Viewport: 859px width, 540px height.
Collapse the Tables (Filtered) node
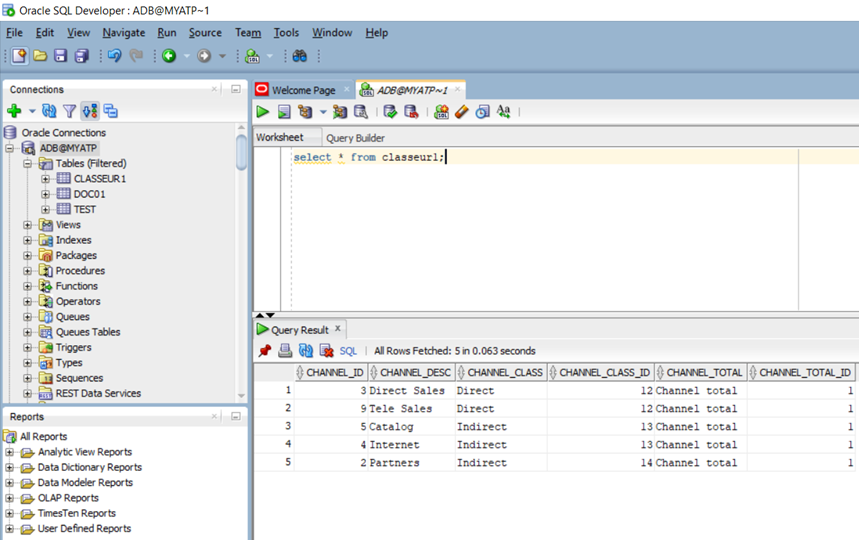[27, 163]
